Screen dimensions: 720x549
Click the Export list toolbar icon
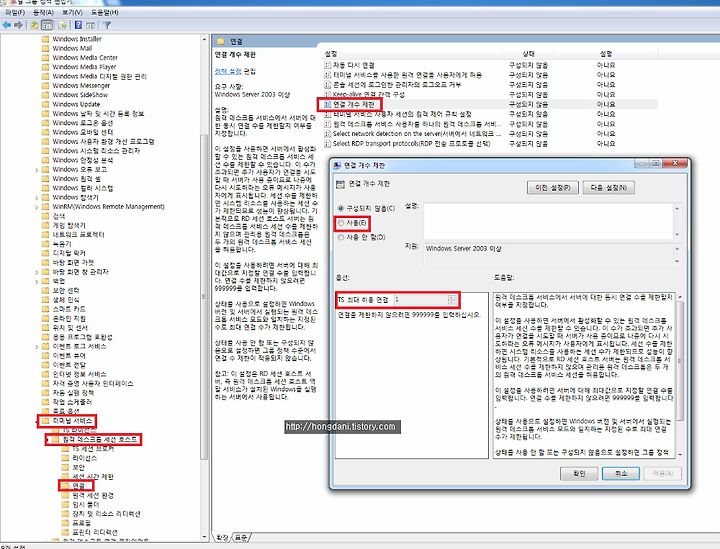coord(63,25)
